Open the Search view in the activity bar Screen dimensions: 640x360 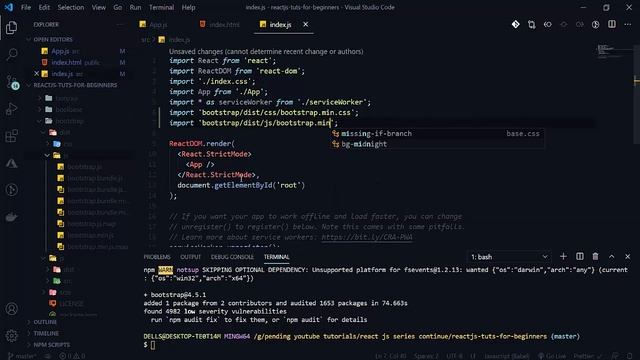(11, 54)
